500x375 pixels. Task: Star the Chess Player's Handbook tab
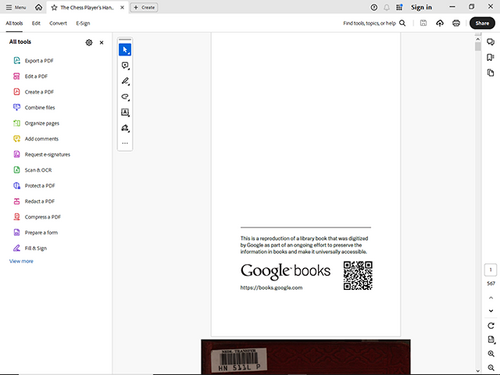point(54,7)
